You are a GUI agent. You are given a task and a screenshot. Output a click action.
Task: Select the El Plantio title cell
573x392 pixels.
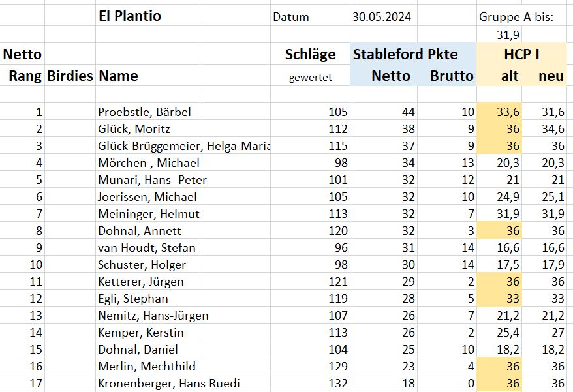click(x=147, y=16)
